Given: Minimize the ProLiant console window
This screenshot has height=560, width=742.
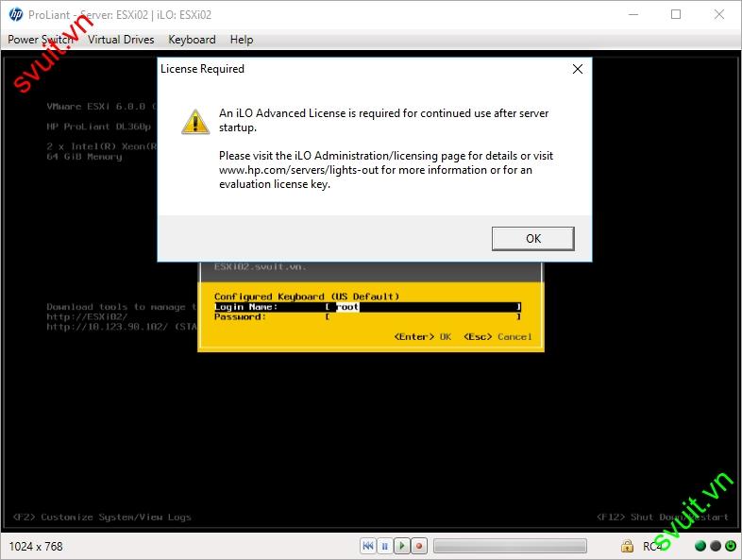Looking at the screenshot, I should point(633,15).
